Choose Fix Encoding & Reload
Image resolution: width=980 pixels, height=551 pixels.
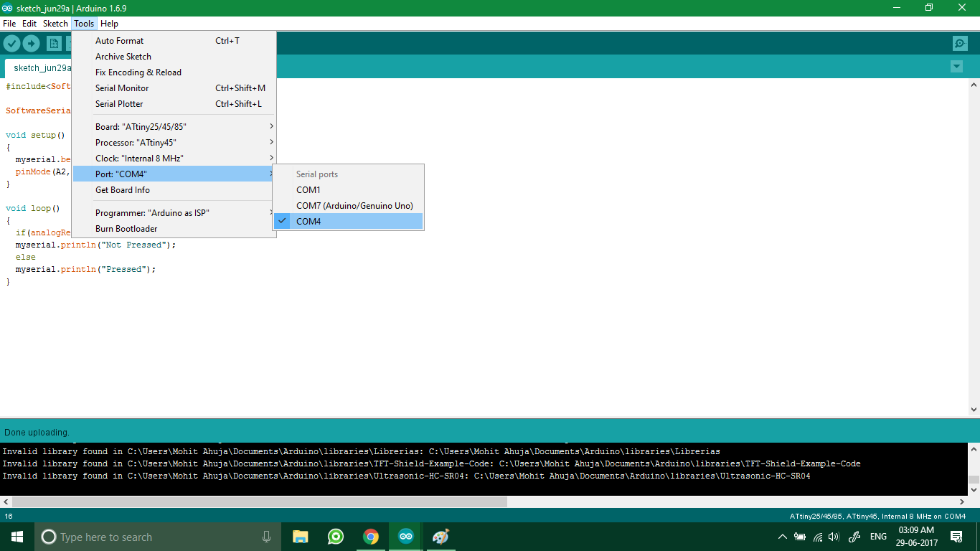174,72
